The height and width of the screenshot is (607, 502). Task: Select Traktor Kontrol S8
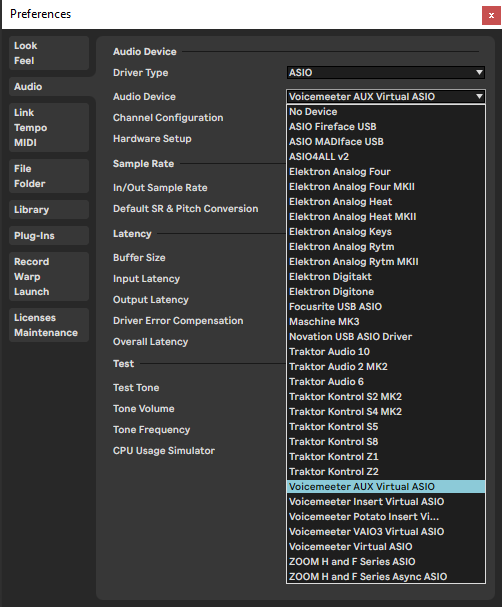386,442
